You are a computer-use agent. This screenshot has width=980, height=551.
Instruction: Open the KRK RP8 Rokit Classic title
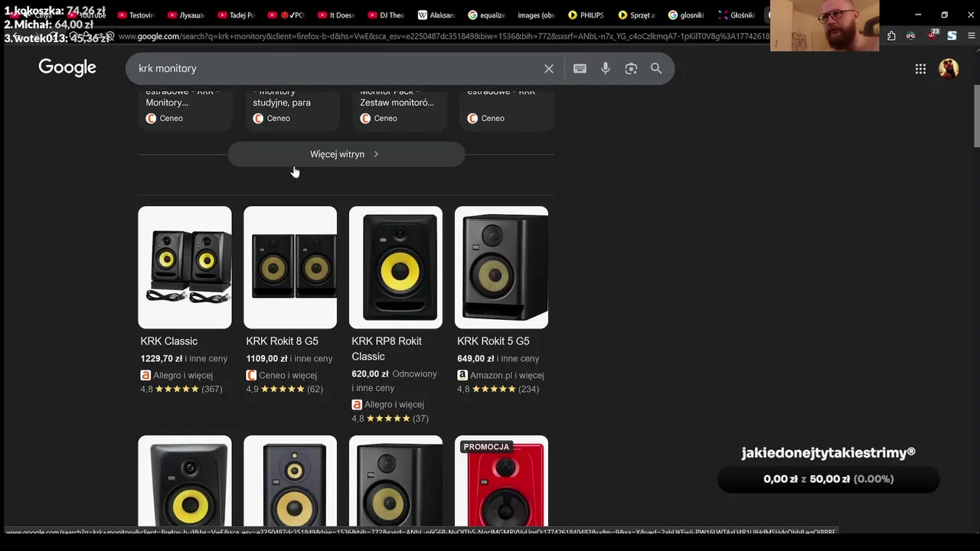click(x=387, y=349)
